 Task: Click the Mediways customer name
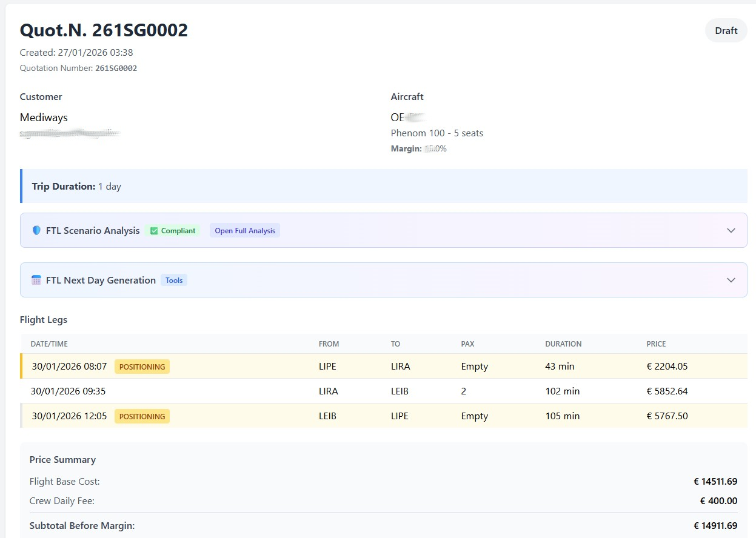coord(44,118)
